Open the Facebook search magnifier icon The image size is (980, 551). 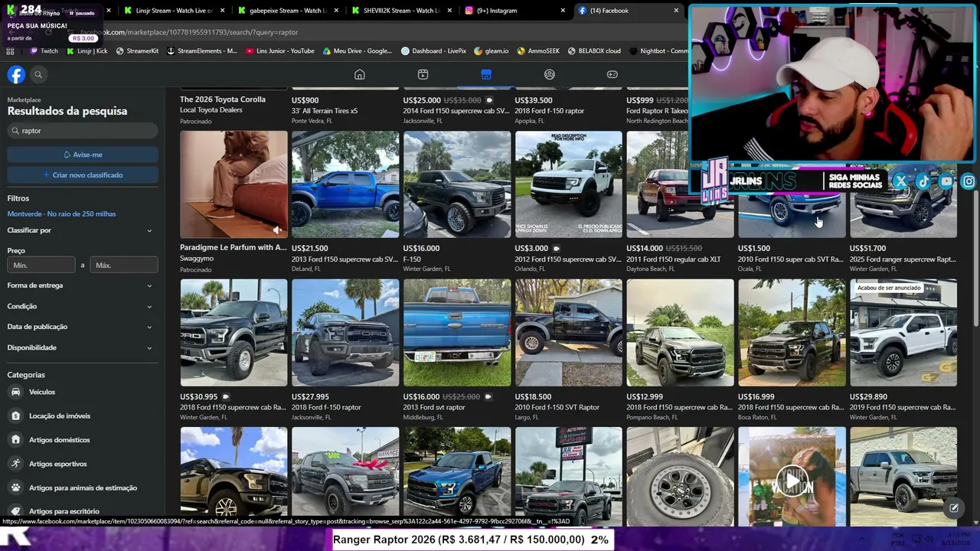[x=38, y=74]
